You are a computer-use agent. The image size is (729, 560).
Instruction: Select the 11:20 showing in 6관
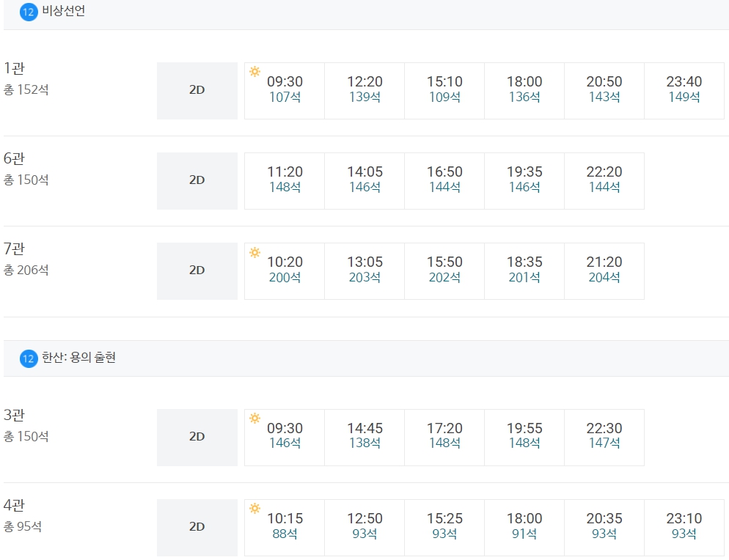285,181
